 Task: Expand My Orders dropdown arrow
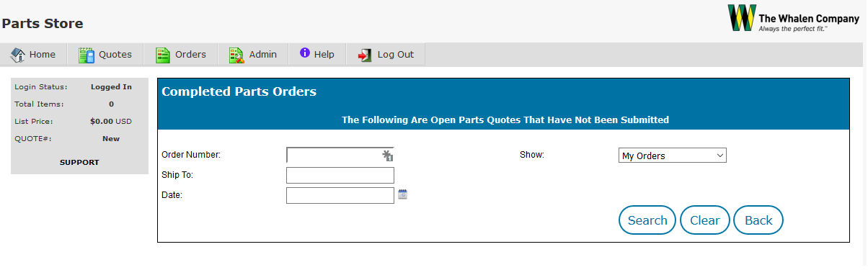pos(719,156)
